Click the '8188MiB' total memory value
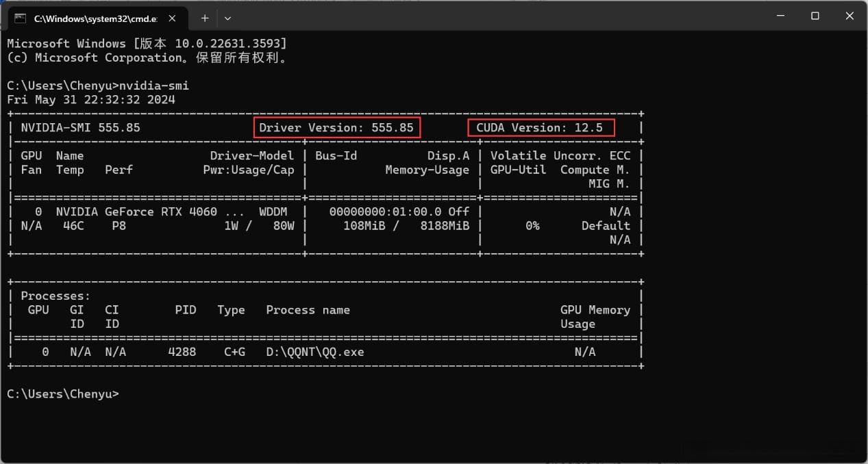The width and height of the screenshot is (868, 464). pyautogui.click(x=445, y=226)
